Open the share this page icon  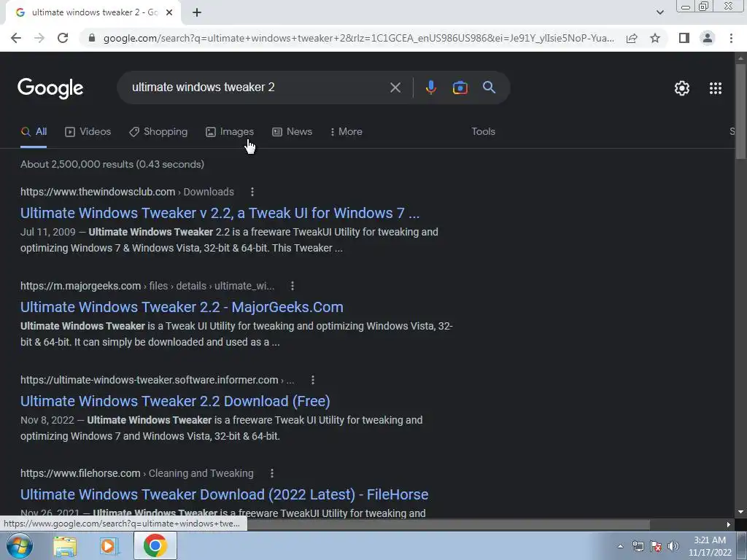[x=632, y=38]
